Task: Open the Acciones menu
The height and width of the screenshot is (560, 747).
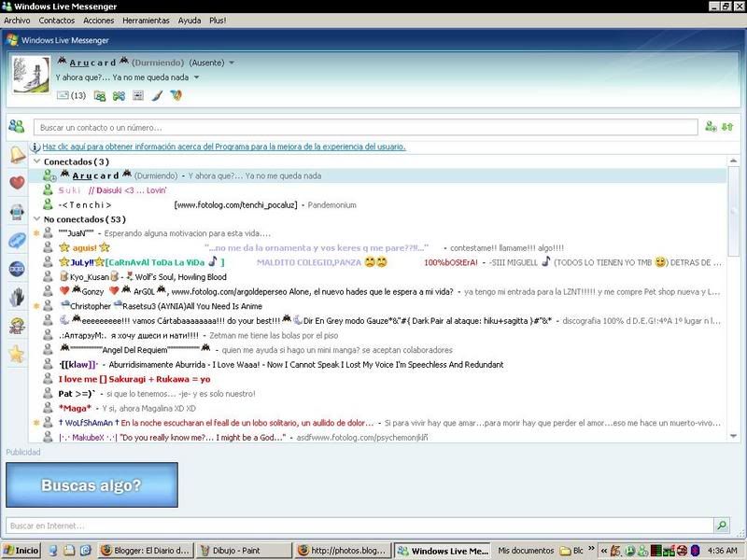Action: point(99,21)
